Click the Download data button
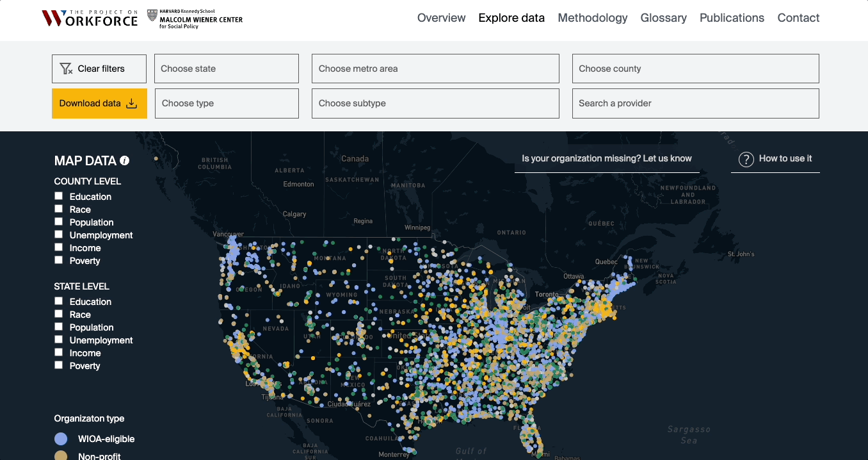The width and height of the screenshot is (868, 460). [99, 103]
